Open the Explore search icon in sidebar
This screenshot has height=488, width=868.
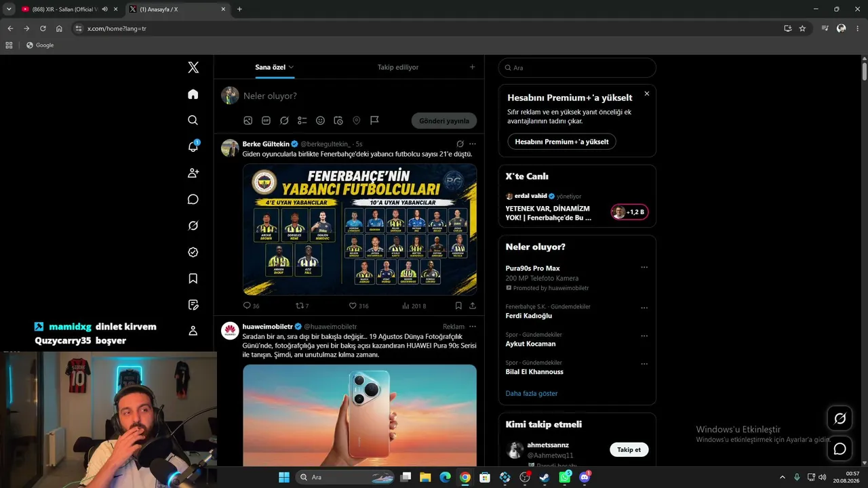point(193,120)
